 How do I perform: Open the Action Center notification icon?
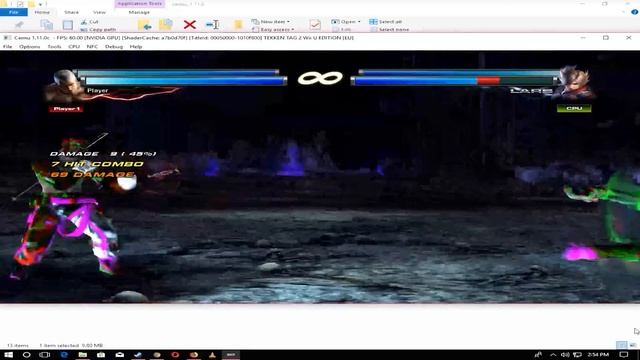pos(624,355)
